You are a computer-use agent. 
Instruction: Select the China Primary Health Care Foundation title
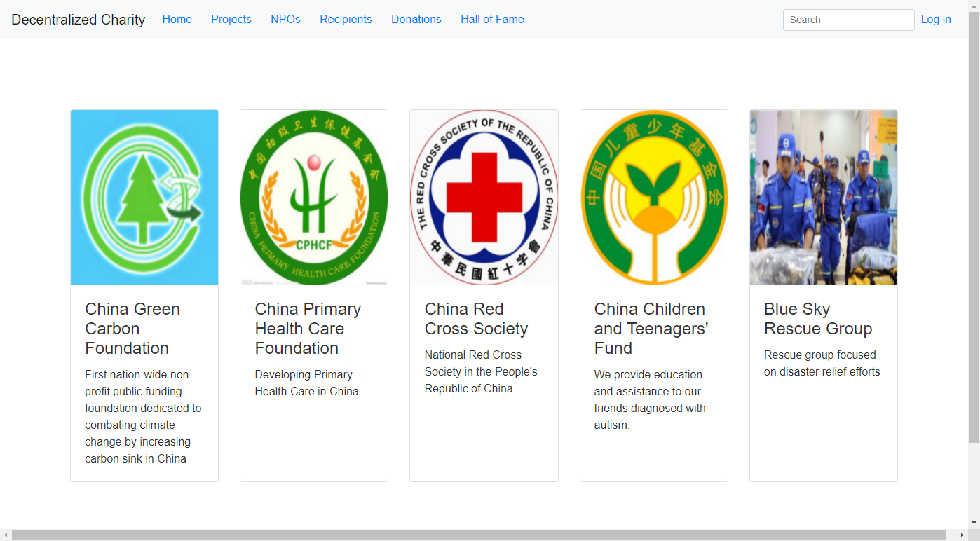tap(308, 329)
